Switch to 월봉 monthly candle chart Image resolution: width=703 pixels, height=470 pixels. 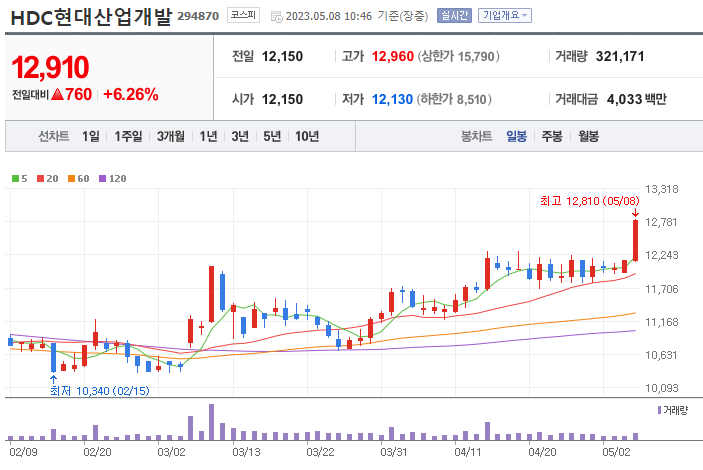pos(588,136)
